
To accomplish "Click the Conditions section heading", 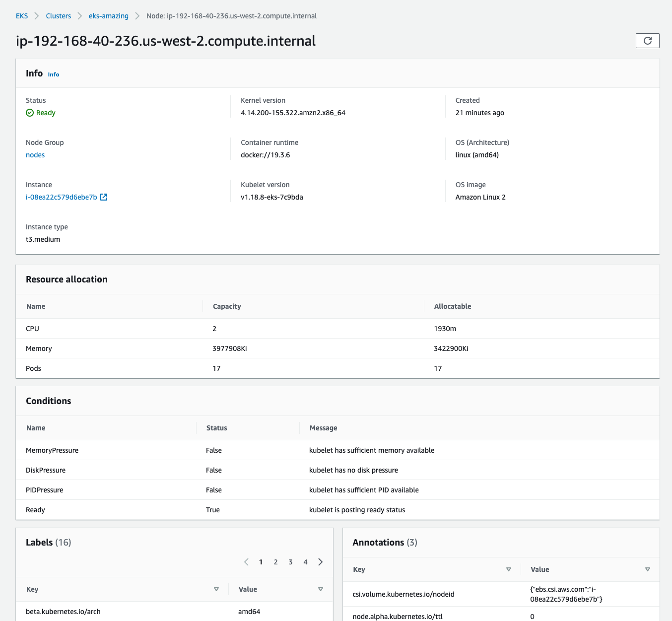I will [49, 401].
